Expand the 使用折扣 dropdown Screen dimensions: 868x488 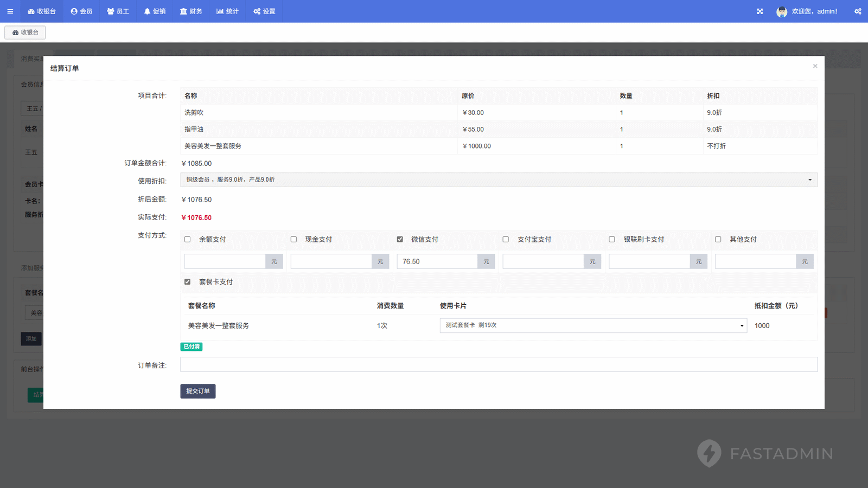tap(498, 180)
